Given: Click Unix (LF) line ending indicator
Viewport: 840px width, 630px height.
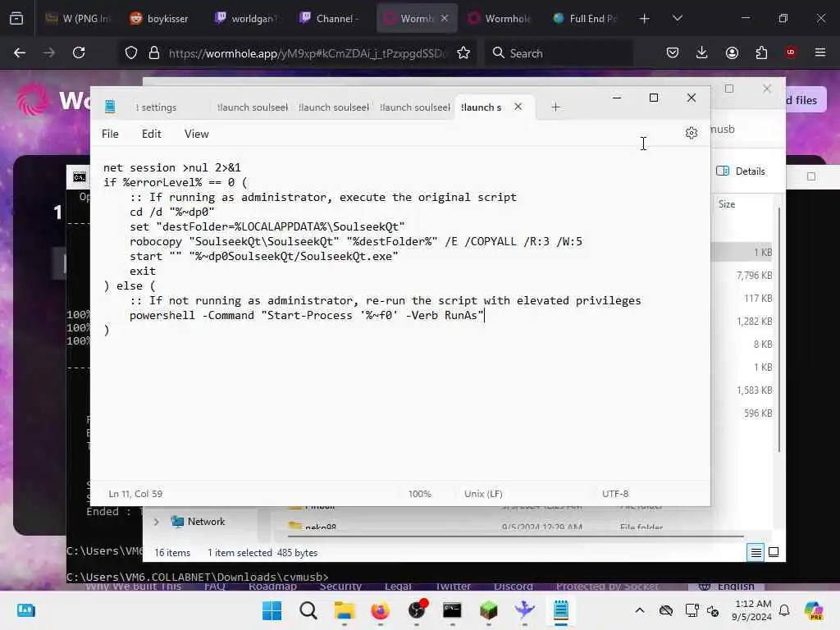Looking at the screenshot, I should pyautogui.click(x=483, y=493).
